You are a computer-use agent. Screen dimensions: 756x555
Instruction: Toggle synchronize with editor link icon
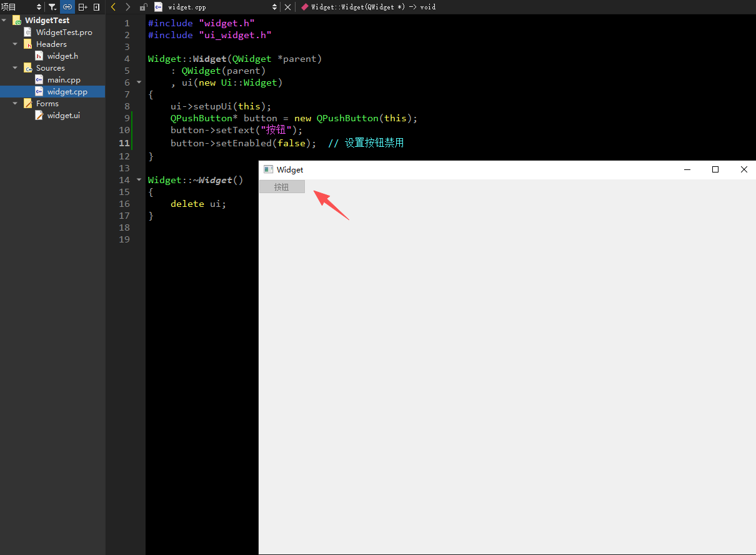click(x=67, y=7)
